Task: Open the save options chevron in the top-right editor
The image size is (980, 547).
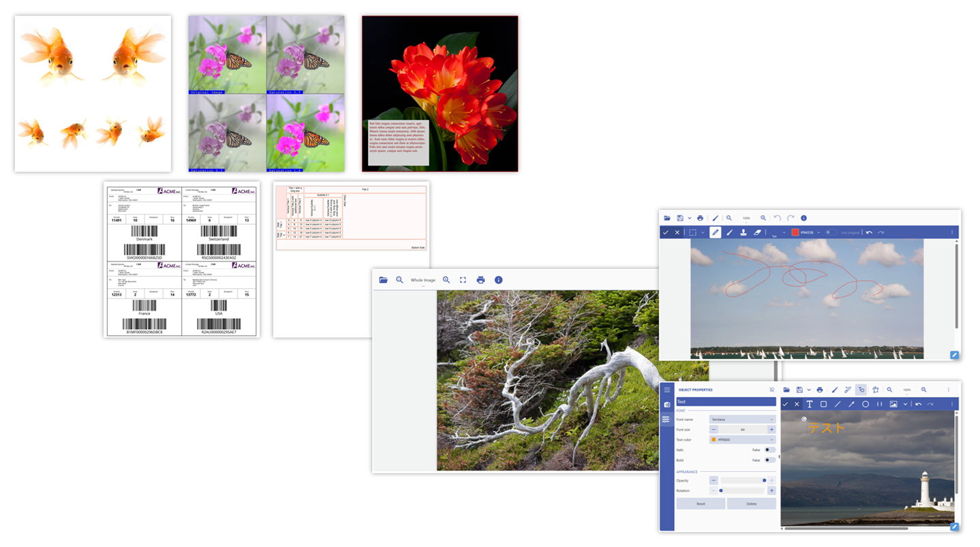Action: pos(690,218)
